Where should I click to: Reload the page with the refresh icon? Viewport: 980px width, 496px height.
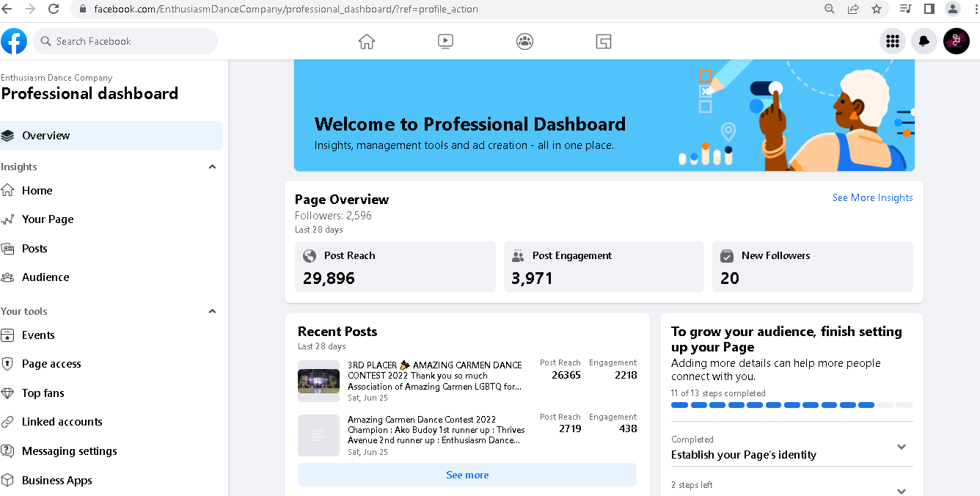point(54,9)
